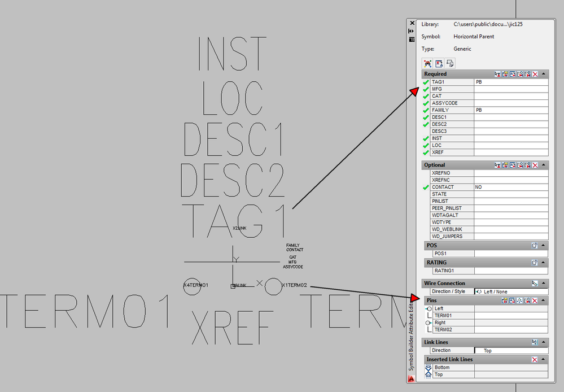Click the add-attribute icon in the RATING header

pyautogui.click(x=535, y=263)
